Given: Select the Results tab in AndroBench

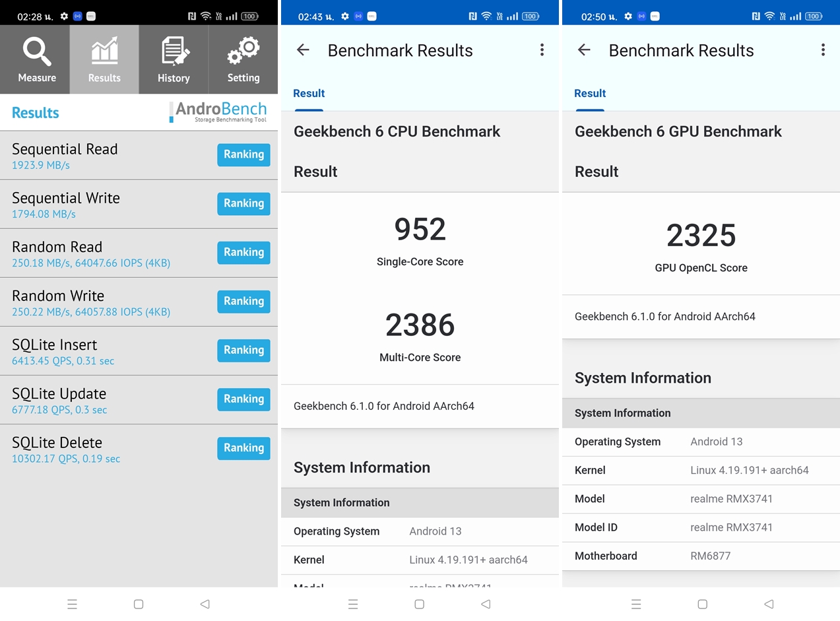Looking at the screenshot, I should point(104,59).
